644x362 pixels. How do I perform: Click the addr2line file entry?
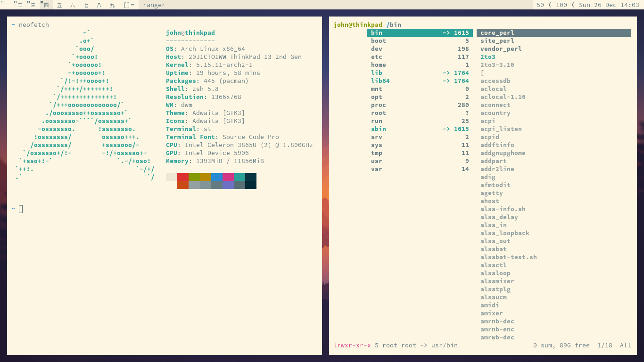tap(497, 169)
